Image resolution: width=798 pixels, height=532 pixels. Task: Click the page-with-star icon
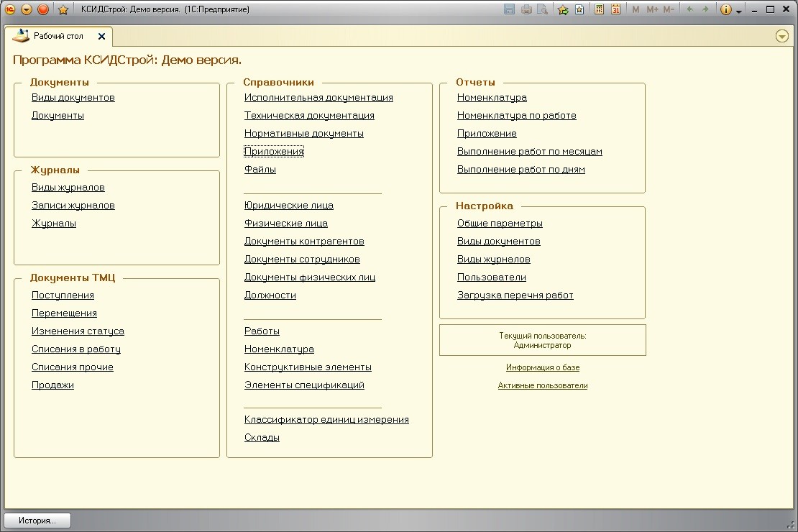point(579,9)
